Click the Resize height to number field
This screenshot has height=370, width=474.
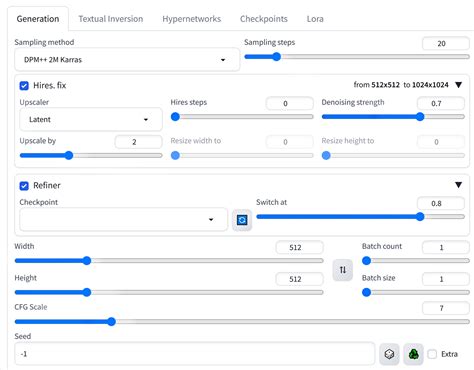(x=441, y=142)
